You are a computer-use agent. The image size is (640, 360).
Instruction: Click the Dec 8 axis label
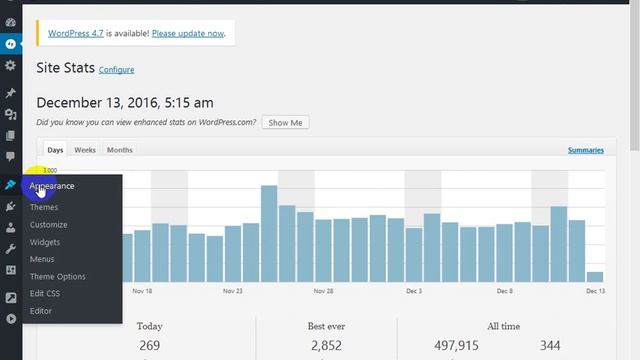point(504,291)
